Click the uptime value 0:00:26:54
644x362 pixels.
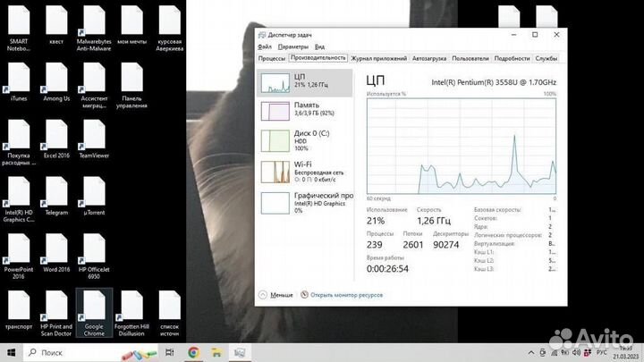(387, 269)
